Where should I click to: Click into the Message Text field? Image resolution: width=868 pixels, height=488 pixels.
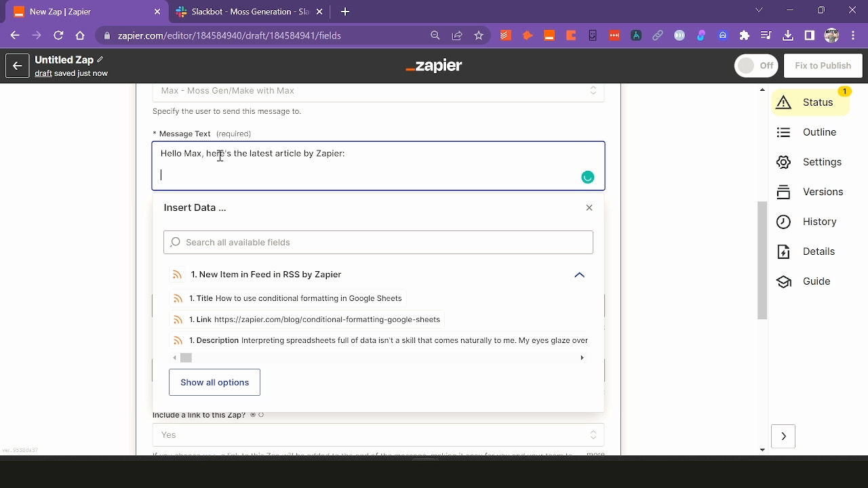pos(378,165)
